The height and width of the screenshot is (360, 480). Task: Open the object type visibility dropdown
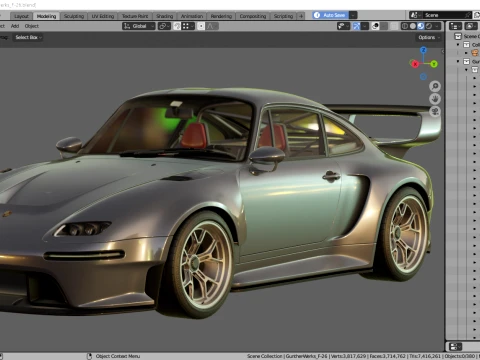coord(343,26)
